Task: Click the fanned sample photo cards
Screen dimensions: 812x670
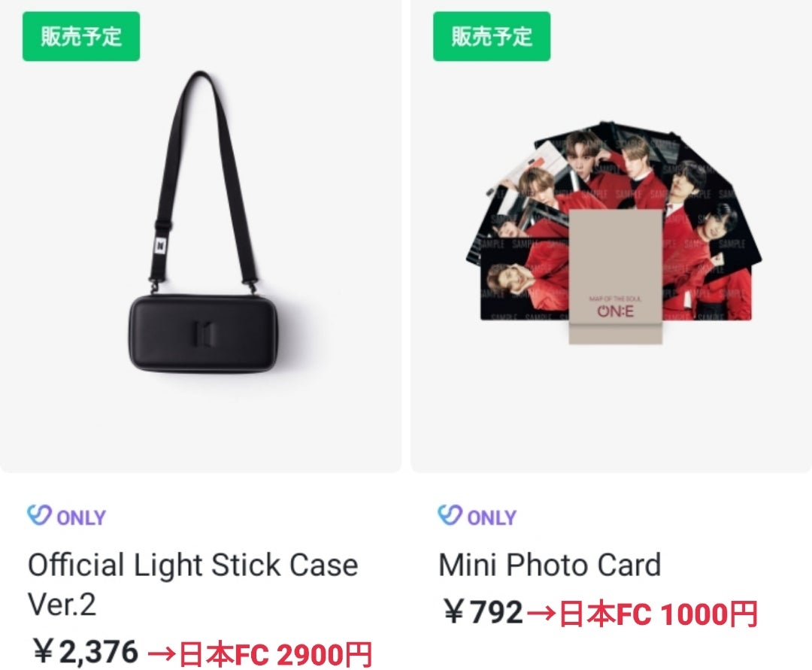Action: 614,223
